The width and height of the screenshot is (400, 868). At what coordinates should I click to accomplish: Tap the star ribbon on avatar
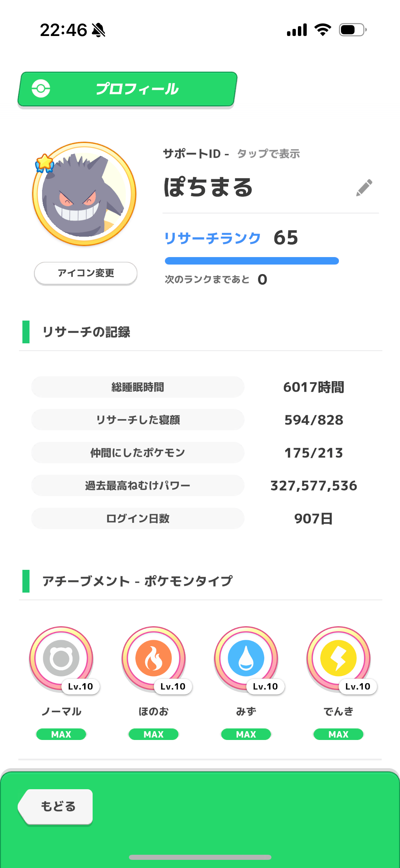[x=45, y=163]
